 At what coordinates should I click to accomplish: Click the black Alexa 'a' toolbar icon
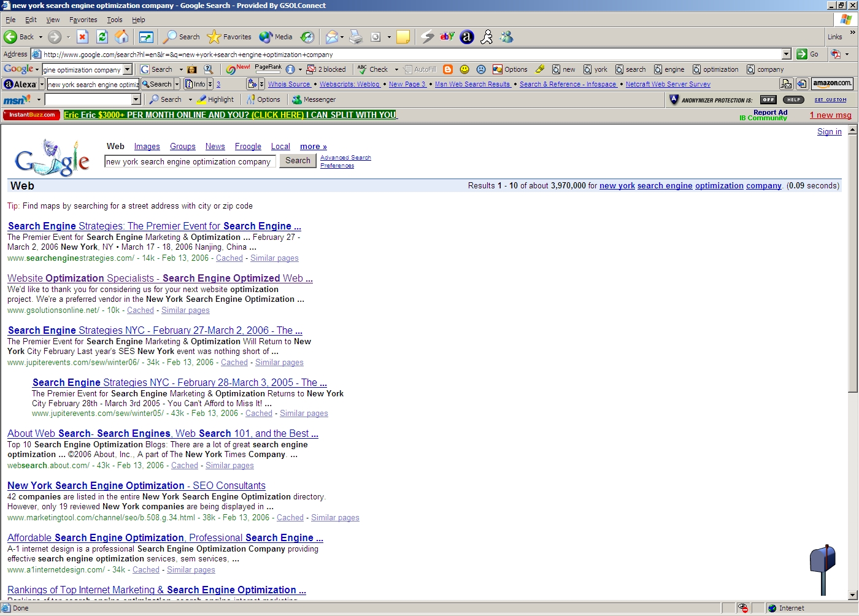[467, 37]
